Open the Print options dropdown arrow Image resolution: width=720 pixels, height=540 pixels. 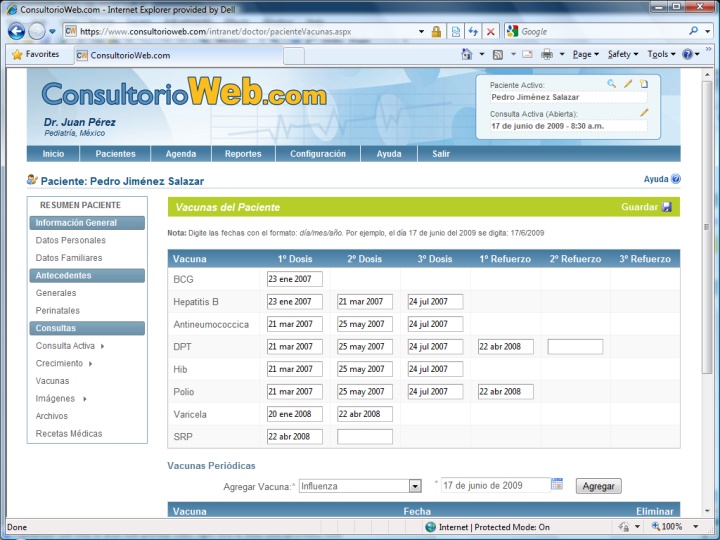tap(561, 54)
